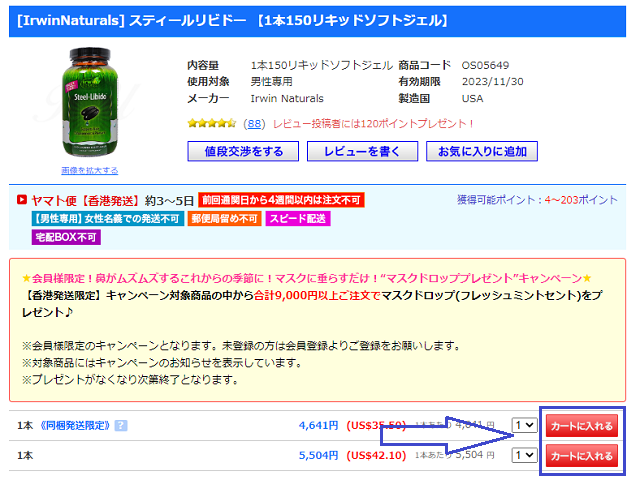640x480 pixels.
Task: Click the マスクドロッププレゼント campaign headline
Action: coord(307,278)
